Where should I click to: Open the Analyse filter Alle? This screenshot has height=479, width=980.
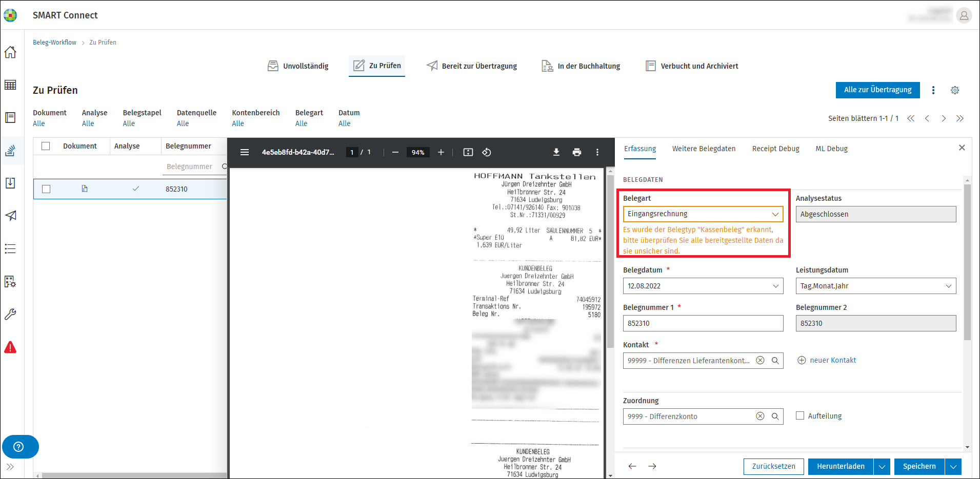pos(88,123)
